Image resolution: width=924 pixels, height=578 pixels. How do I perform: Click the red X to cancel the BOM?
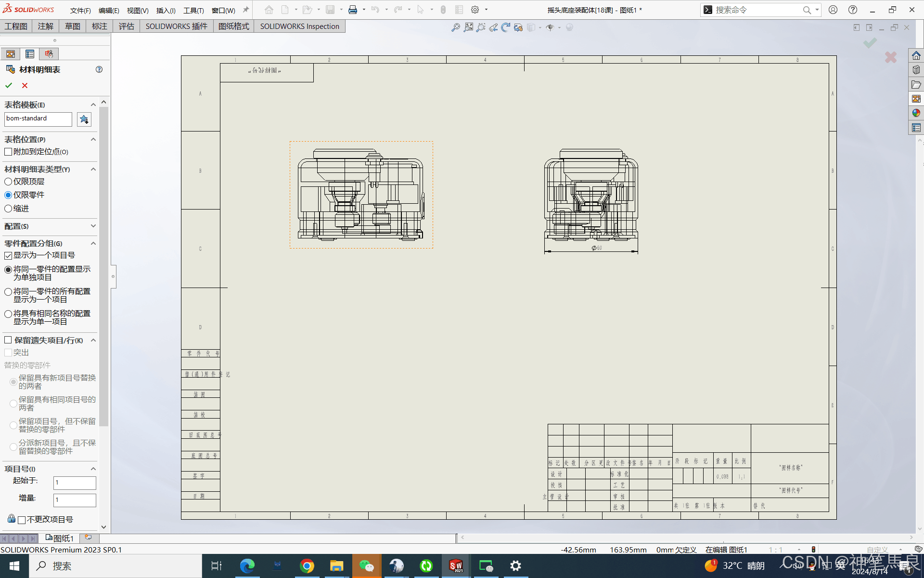click(25, 85)
